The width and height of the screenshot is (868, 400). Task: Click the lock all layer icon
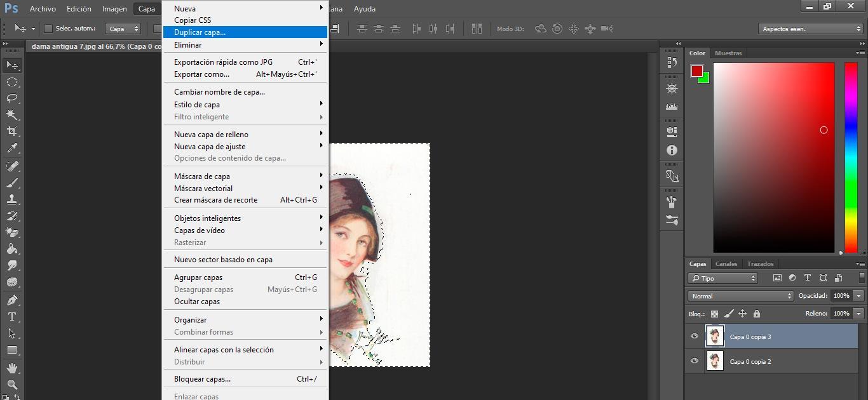click(756, 314)
